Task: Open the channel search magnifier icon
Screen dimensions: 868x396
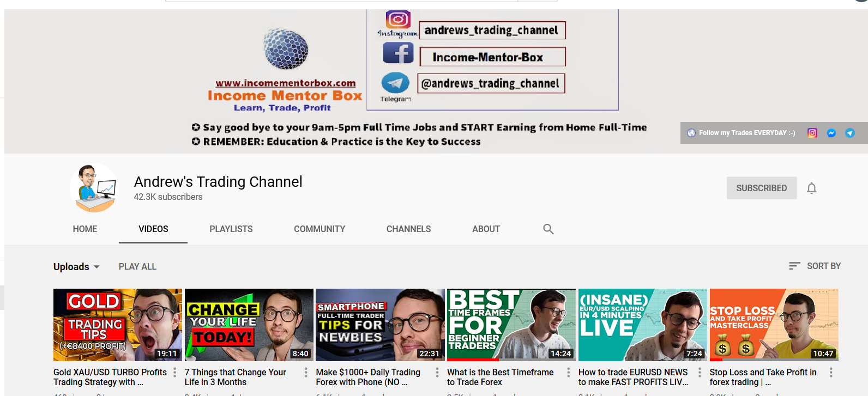Action: (x=548, y=229)
